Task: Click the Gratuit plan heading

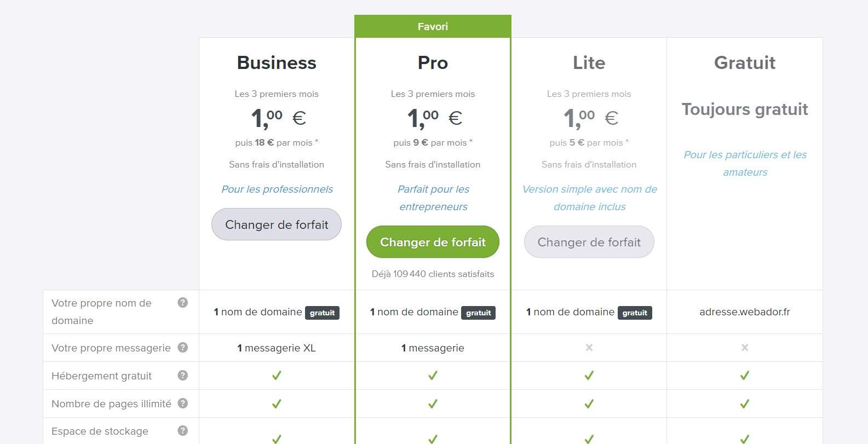Action: tap(745, 63)
